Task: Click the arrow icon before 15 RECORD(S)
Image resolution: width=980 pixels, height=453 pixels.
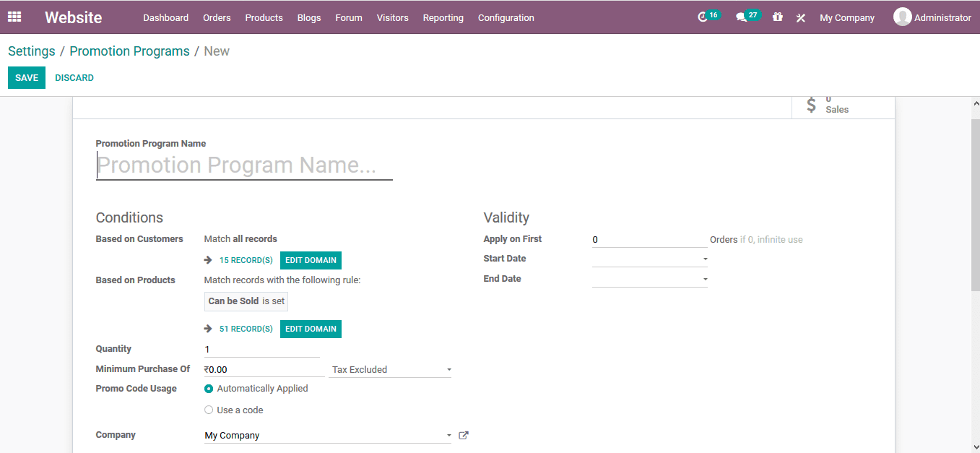Action: click(x=208, y=259)
